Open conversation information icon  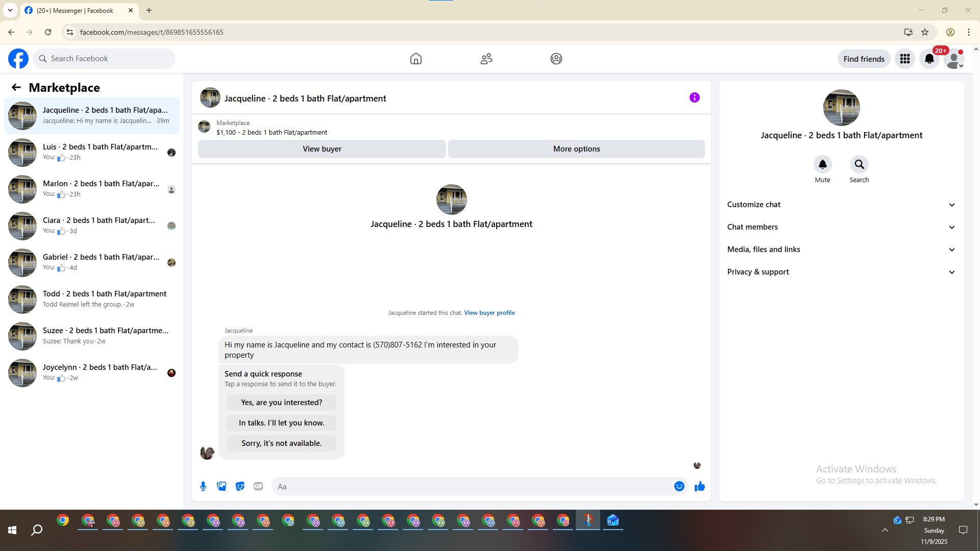695,97
